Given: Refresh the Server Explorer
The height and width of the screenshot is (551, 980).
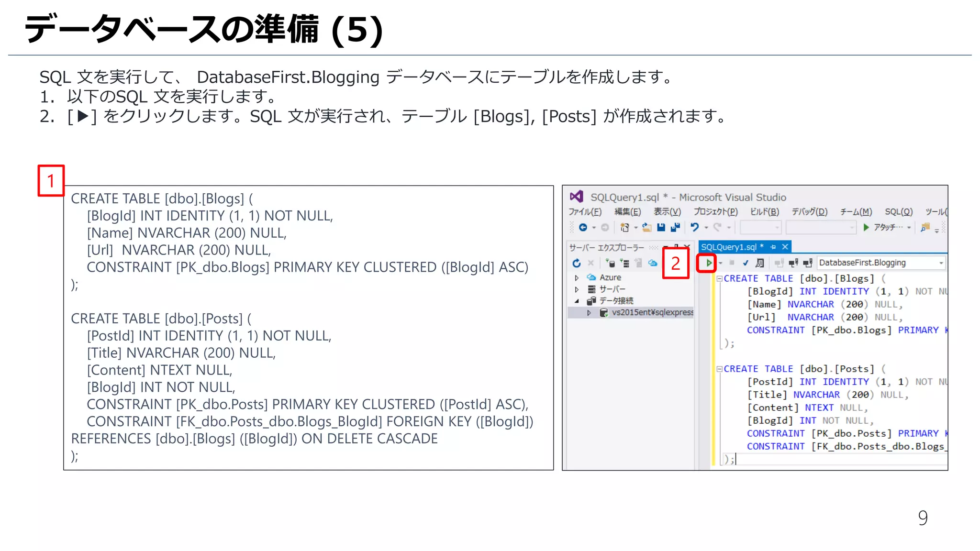Looking at the screenshot, I should 577,263.
